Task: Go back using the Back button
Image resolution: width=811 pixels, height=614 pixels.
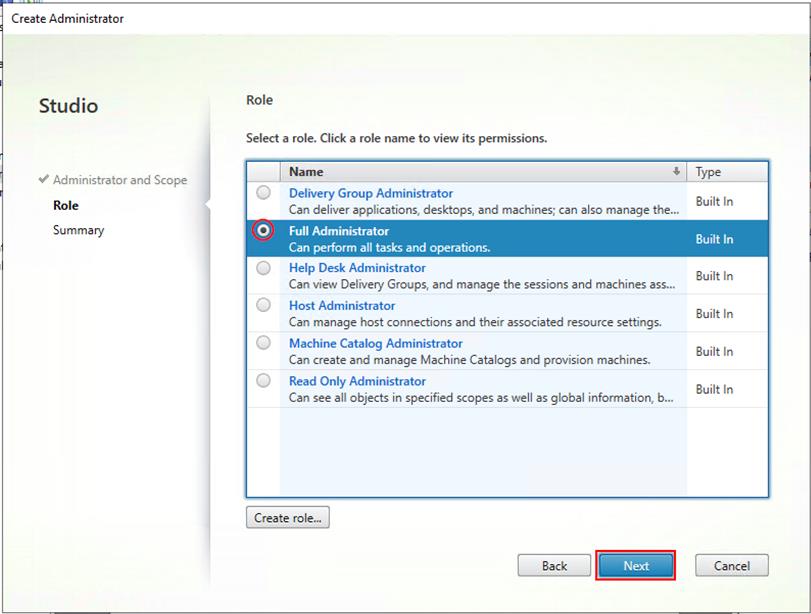Action: 554,565
